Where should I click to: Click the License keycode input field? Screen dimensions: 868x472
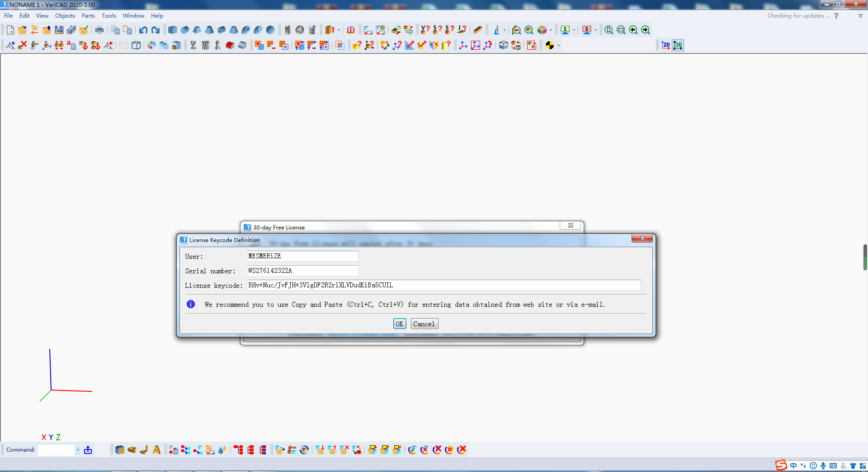[x=443, y=285]
